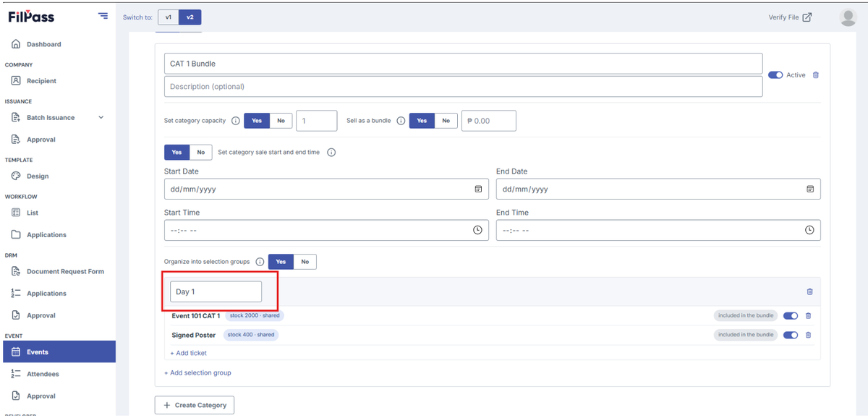This screenshot has height=418, width=868.
Task: Click the Signed Poster ticket name
Action: (193, 335)
